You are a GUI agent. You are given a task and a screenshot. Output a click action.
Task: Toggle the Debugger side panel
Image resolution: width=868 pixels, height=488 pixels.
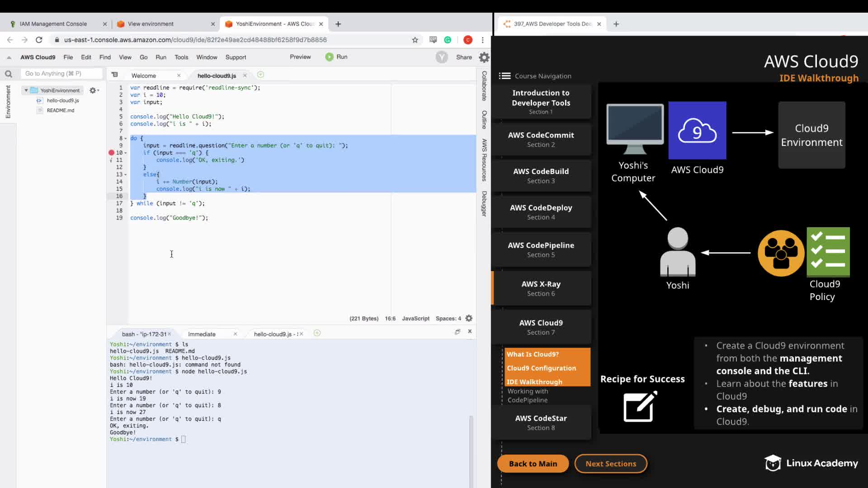click(x=484, y=204)
